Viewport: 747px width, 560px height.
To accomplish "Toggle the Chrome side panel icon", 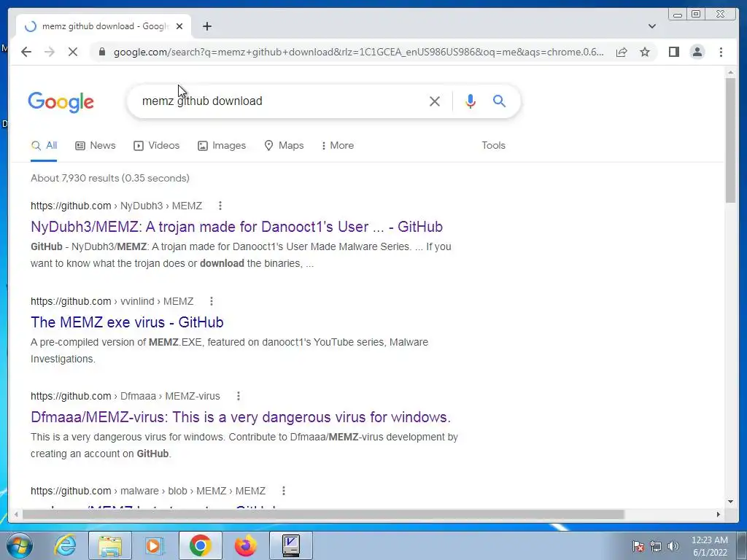I will point(673,52).
